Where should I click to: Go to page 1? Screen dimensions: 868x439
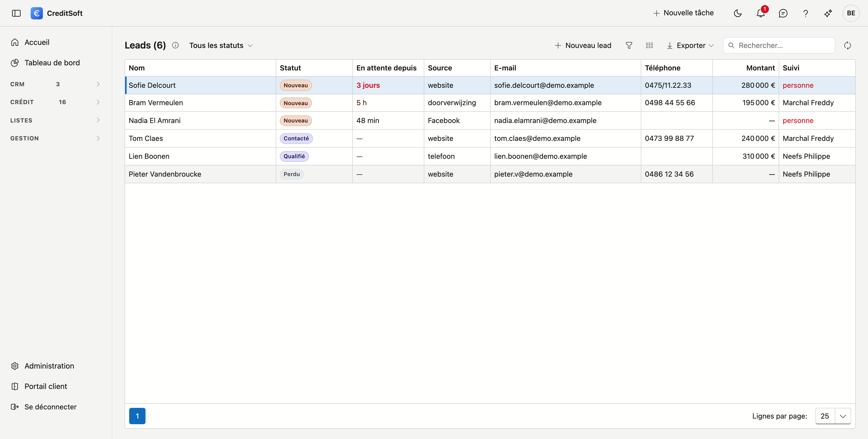click(137, 416)
